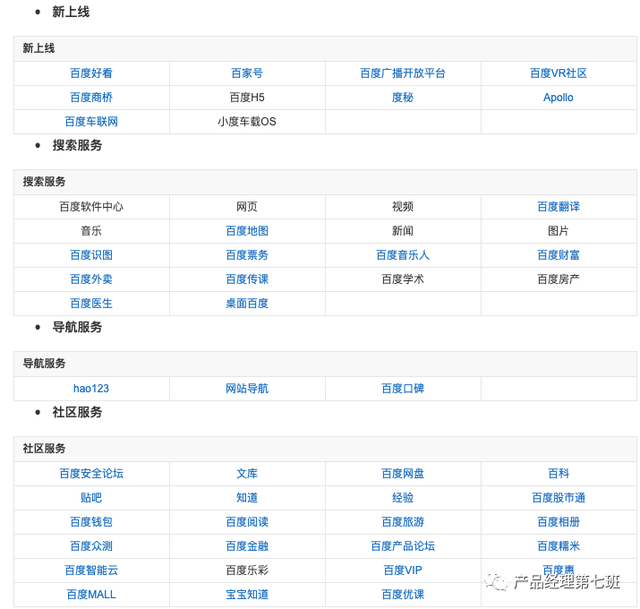
Task: Open the 百度票务 link
Action: pyautogui.click(x=247, y=255)
